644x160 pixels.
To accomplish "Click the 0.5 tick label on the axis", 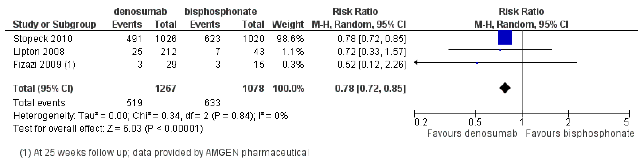I will pos(475,122).
